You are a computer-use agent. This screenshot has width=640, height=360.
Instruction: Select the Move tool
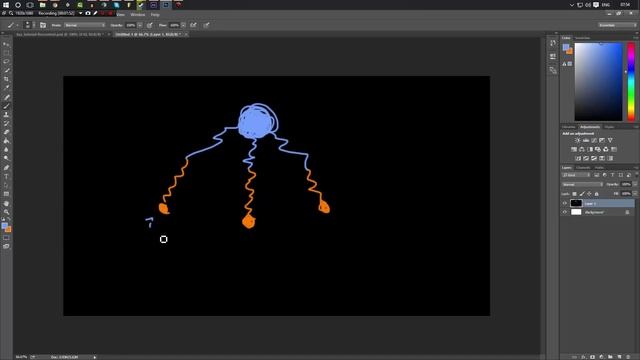[6, 44]
